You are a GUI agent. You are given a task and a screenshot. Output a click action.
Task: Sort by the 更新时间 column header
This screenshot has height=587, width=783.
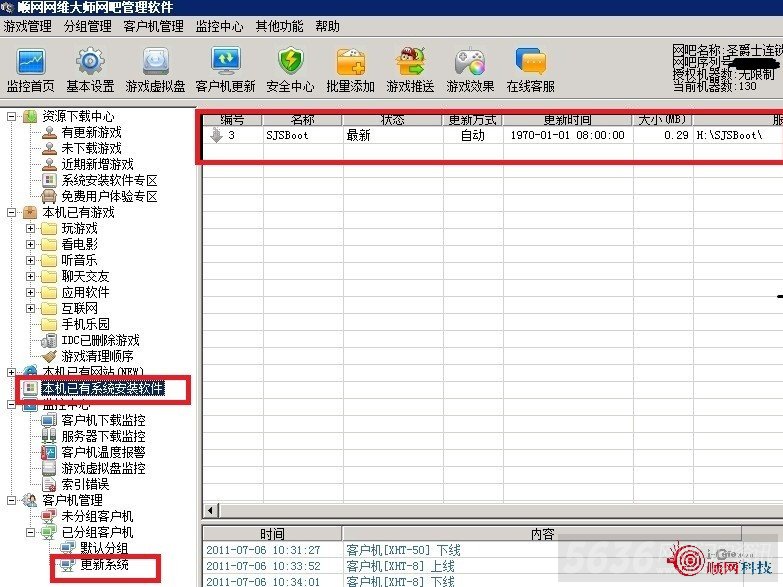point(568,120)
